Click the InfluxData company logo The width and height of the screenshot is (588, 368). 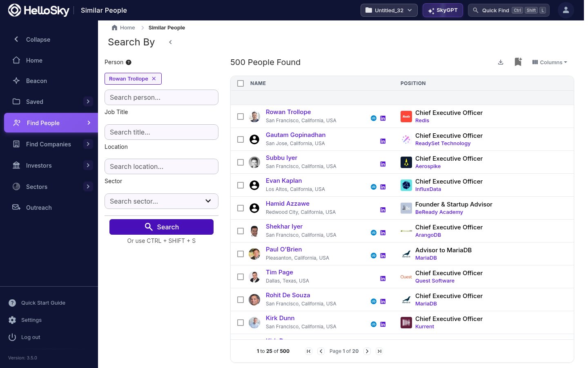406,185
